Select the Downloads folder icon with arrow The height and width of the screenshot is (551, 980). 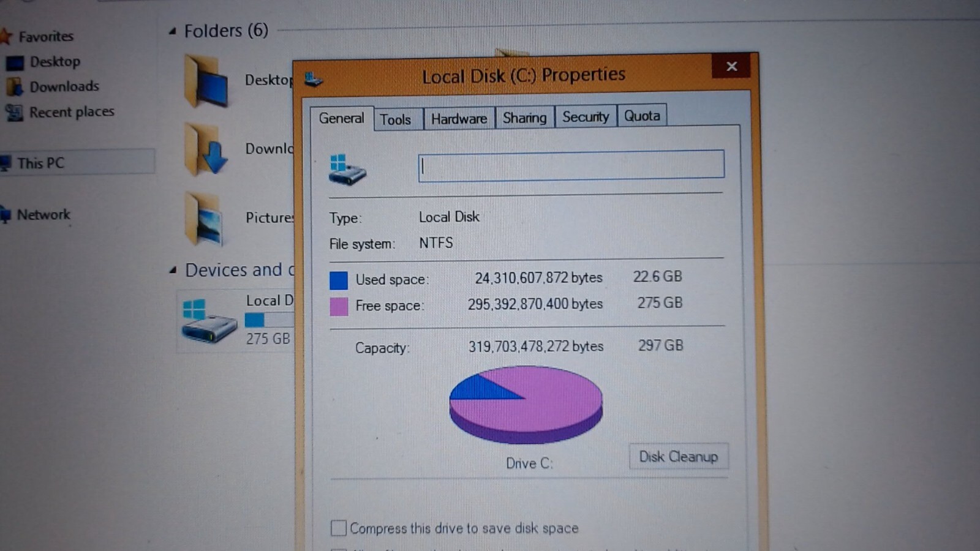(206, 150)
